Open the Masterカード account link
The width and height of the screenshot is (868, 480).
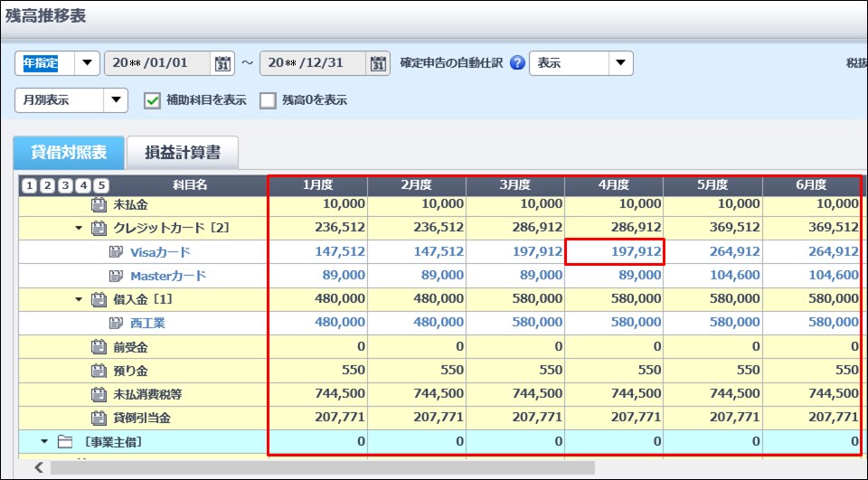pyautogui.click(x=168, y=276)
